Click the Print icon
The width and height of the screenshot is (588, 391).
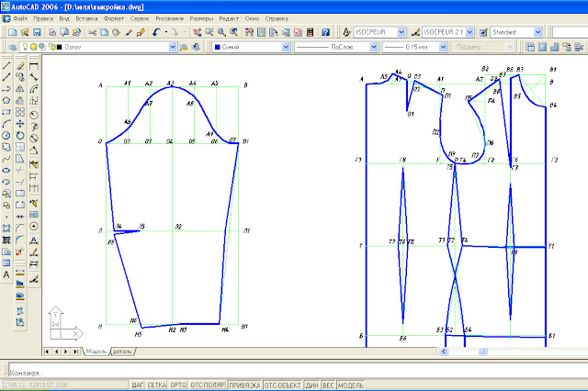(52, 33)
